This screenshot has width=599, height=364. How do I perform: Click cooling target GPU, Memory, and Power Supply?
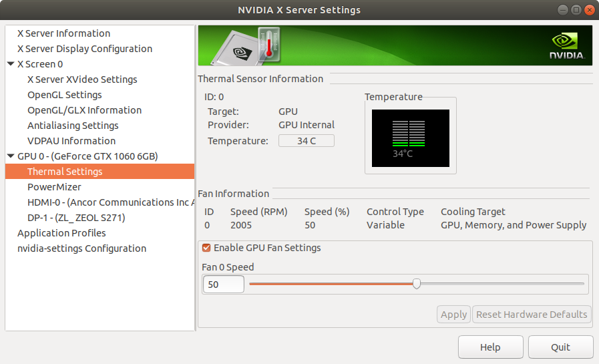click(x=514, y=225)
